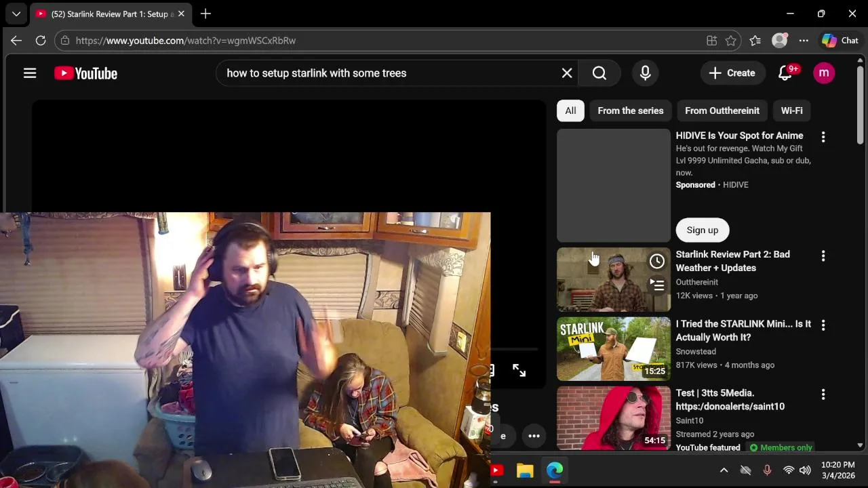Open Microsoft Edge taskbar icon
This screenshot has height=488, width=868.
click(x=555, y=470)
